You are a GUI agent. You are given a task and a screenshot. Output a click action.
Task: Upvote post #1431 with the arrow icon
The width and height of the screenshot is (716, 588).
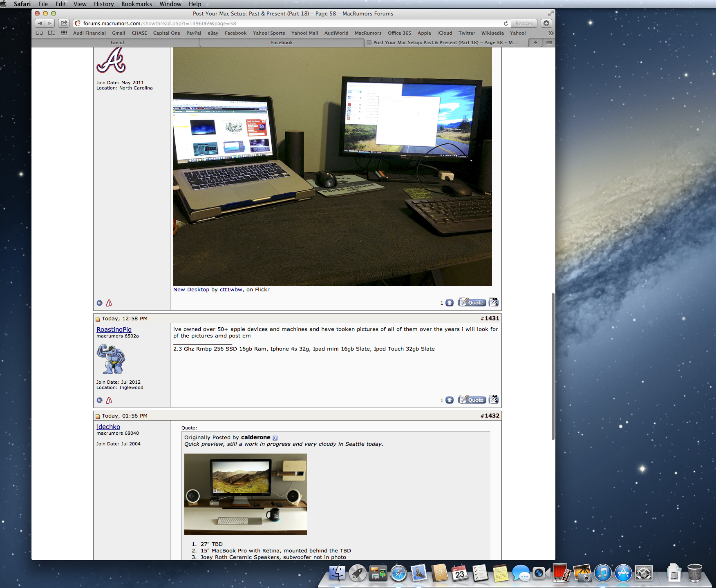tap(450, 400)
